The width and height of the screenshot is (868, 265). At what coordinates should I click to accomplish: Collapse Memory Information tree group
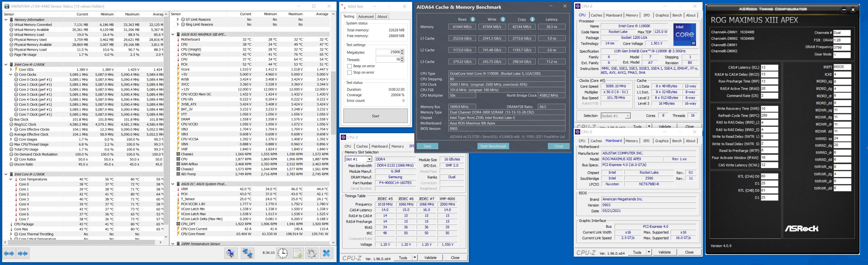pos(6,19)
